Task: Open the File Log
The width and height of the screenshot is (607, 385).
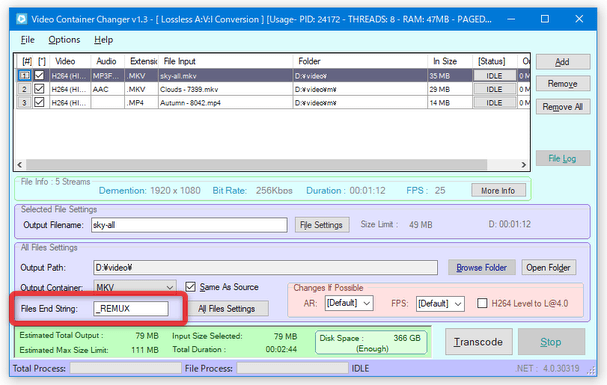Action: pyautogui.click(x=563, y=158)
